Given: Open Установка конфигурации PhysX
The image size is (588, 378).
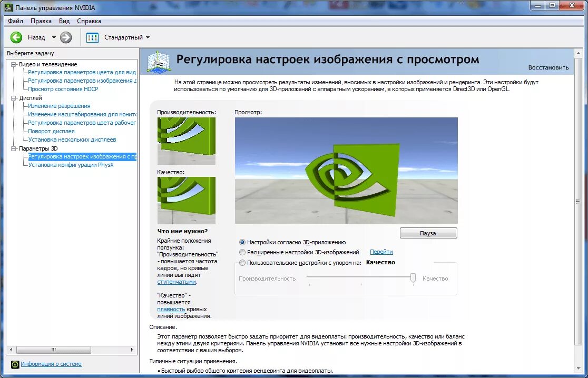Looking at the screenshot, I should (x=71, y=165).
